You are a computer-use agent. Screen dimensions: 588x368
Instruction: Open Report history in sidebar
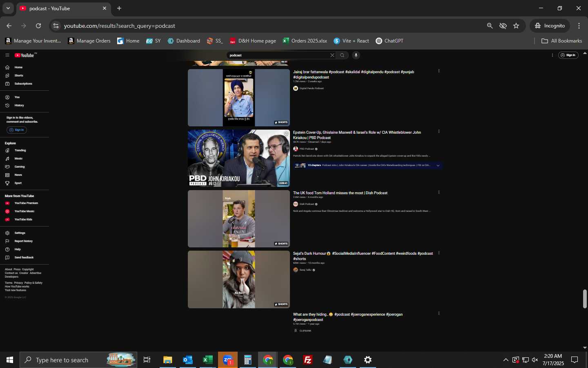click(24, 241)
